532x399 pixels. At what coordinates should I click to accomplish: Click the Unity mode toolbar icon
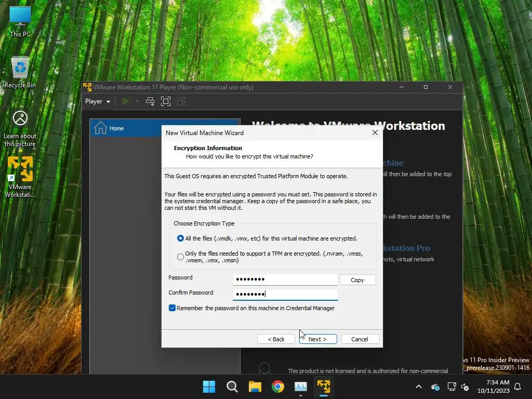click(181, 101)
